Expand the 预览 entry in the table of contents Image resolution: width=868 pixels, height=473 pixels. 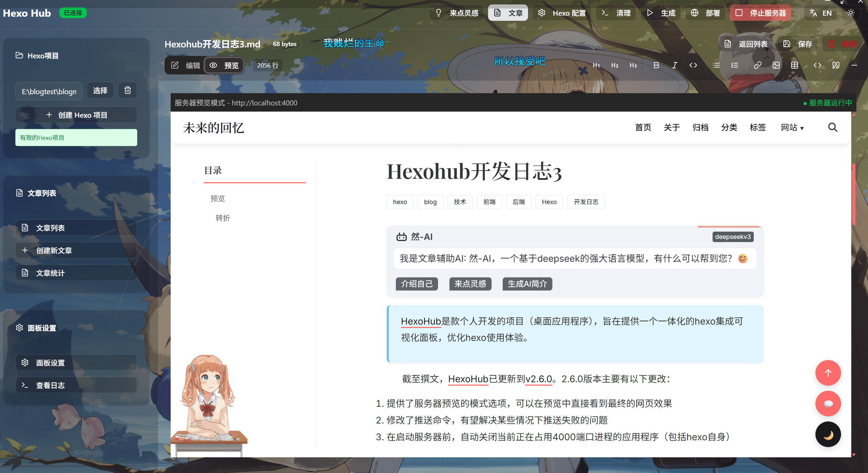[218, 199]
